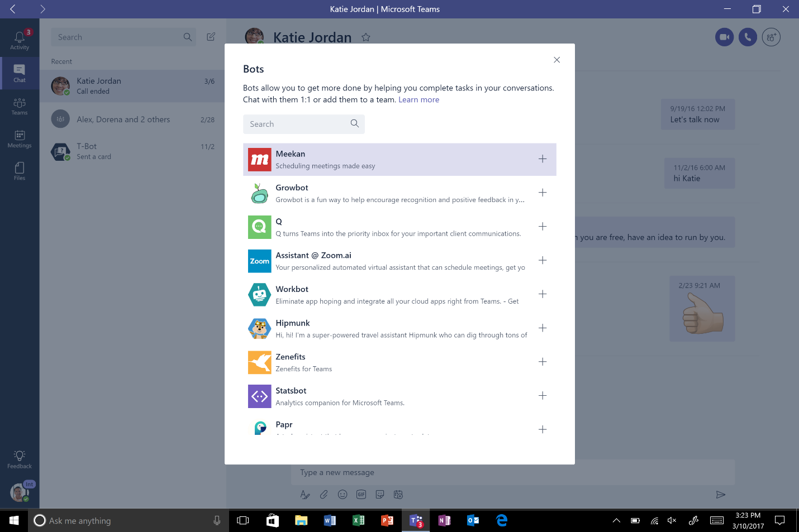
Task: Open the sticker picker
Action: tap(379, 494)
